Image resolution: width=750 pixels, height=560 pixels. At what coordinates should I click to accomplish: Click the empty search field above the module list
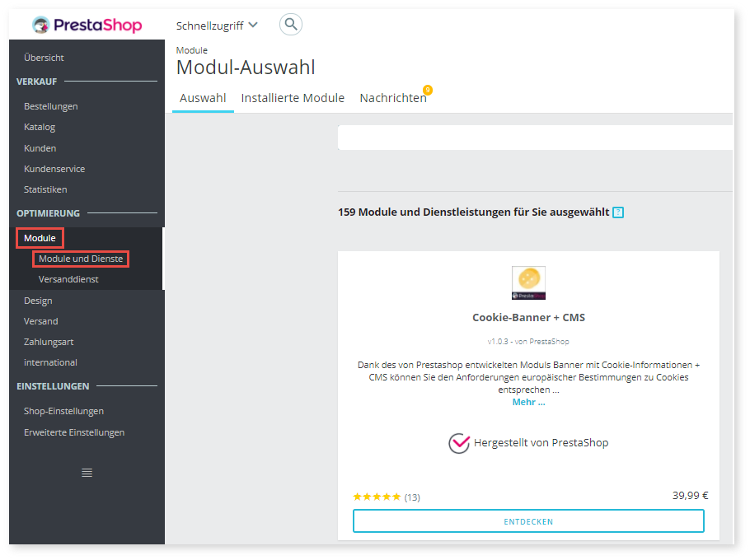tap(536, 138)
